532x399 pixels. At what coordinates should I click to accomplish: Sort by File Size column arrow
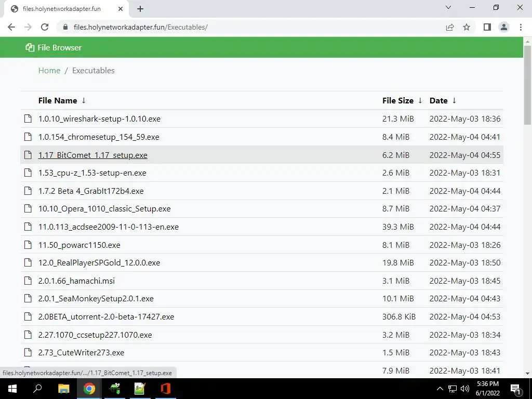coord(420,100)
